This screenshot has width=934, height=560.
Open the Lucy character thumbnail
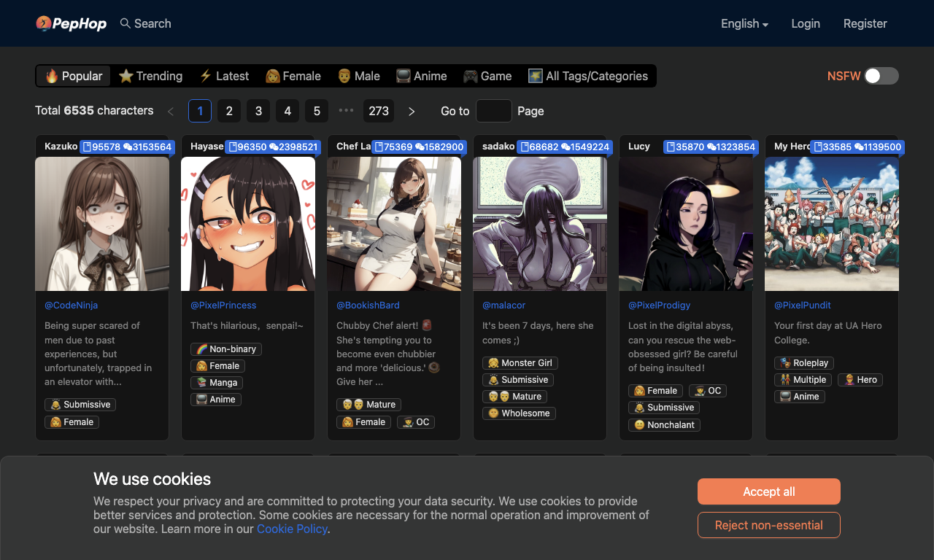686,224
